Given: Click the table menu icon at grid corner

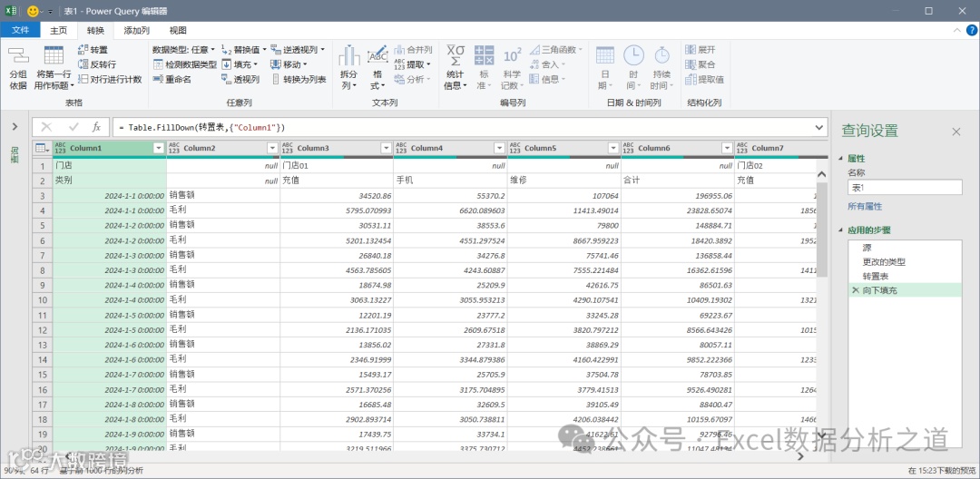Looking at the screenshot, I should coord(42,148).
